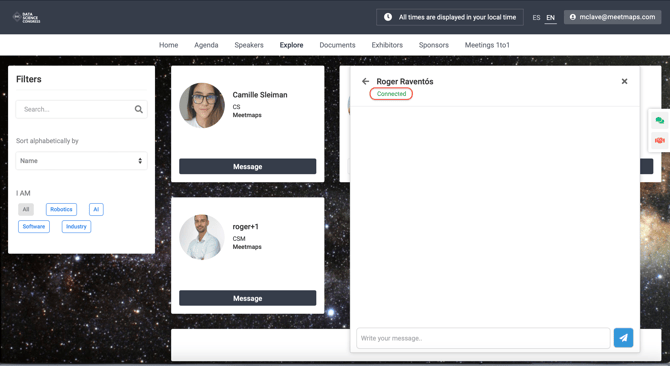The image size is (670, 366).
Task: Send message with paper plane button
Action: click(x=623, y=338)
